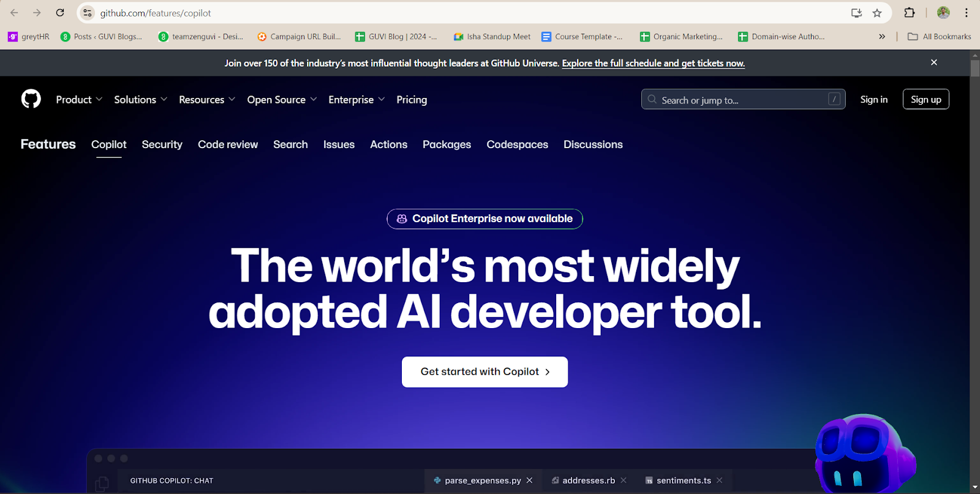Click the Copilot mascot icon
This screenshot has height=494, width=980.
point(865,454)
